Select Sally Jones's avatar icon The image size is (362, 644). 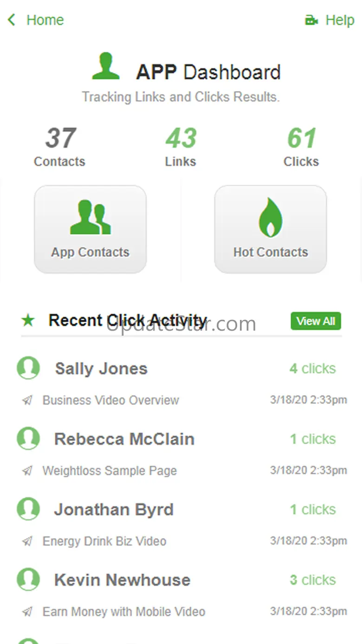click(28, 368)
